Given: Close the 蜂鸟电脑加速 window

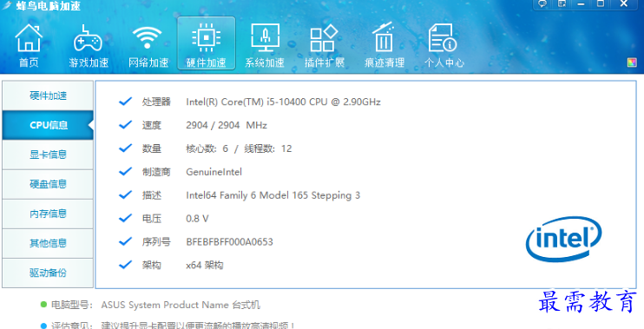Looking at the screenshot, I should 624,3.
